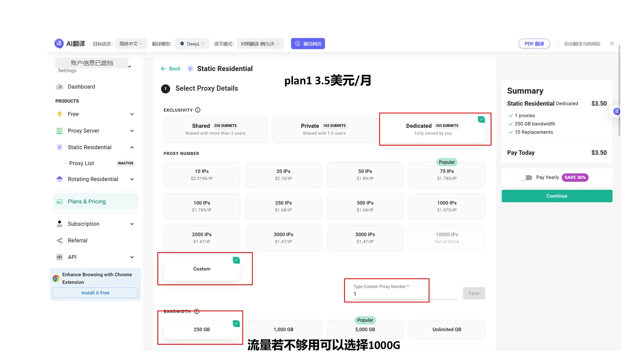644x362 pixels.
Task: Click the Proxy Server icon
Action: pyautogui.click(x=60, y=131)
